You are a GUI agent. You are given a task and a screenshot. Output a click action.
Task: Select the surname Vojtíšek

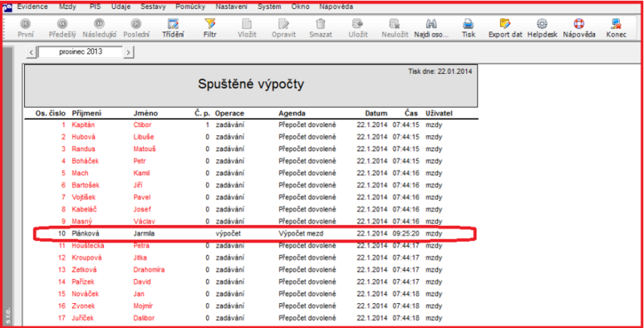tap(84, 197)
